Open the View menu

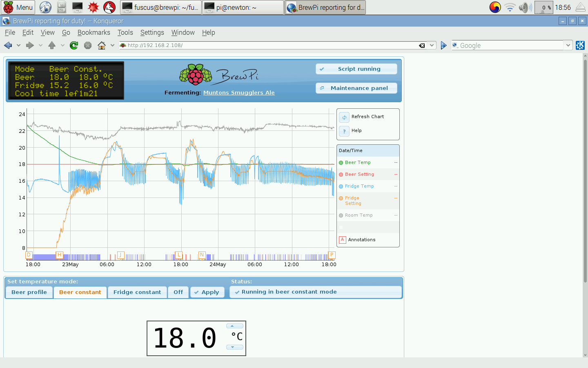[x=47, y=32]
